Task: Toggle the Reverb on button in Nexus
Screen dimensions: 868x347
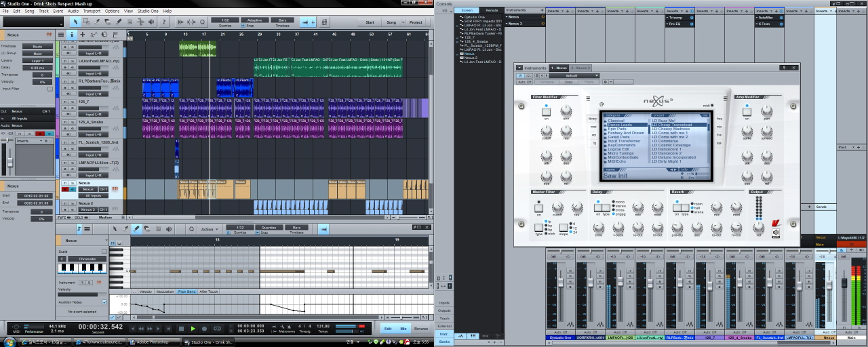Action: tap(677, 208)
